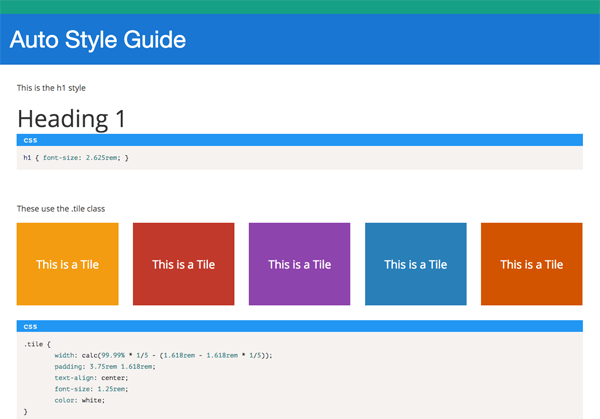Click the css label bar above the .tile code
The image size is (600, 419).
click(300, 326)
